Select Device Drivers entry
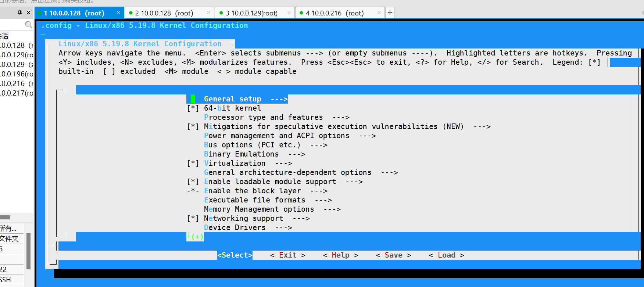The image size is (644, 287). tap(235, 227)
